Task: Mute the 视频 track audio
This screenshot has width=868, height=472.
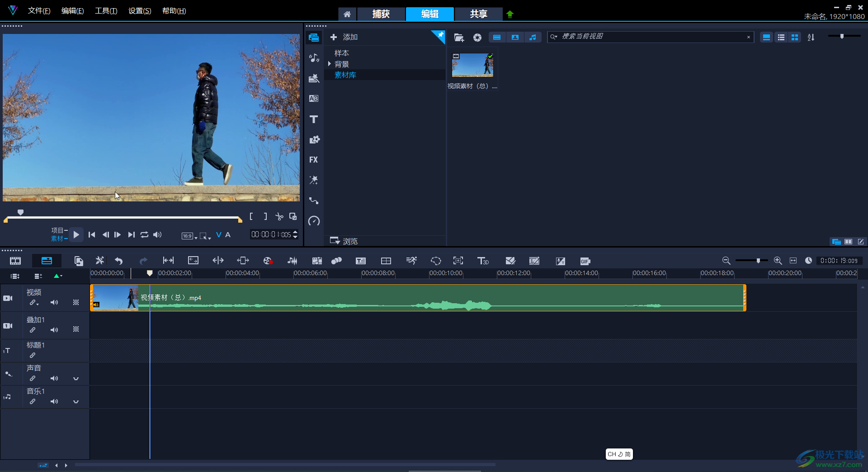Action: click(54, 302)
